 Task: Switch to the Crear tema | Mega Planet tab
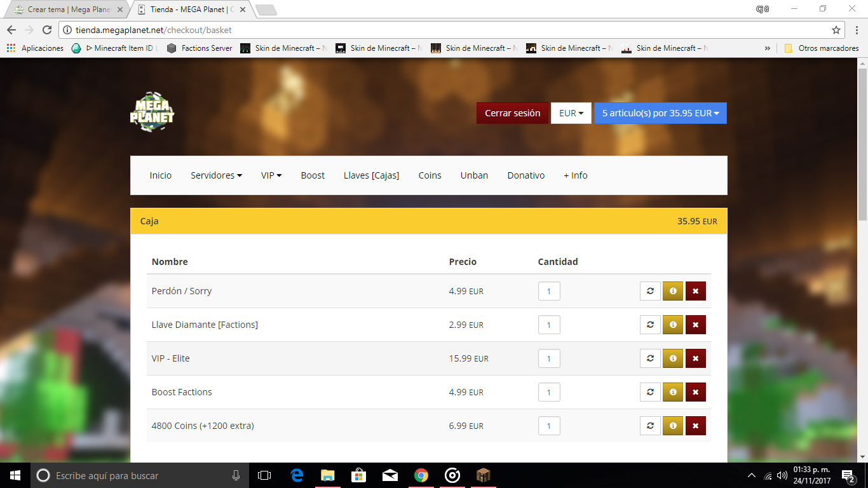tap(68, 10)
